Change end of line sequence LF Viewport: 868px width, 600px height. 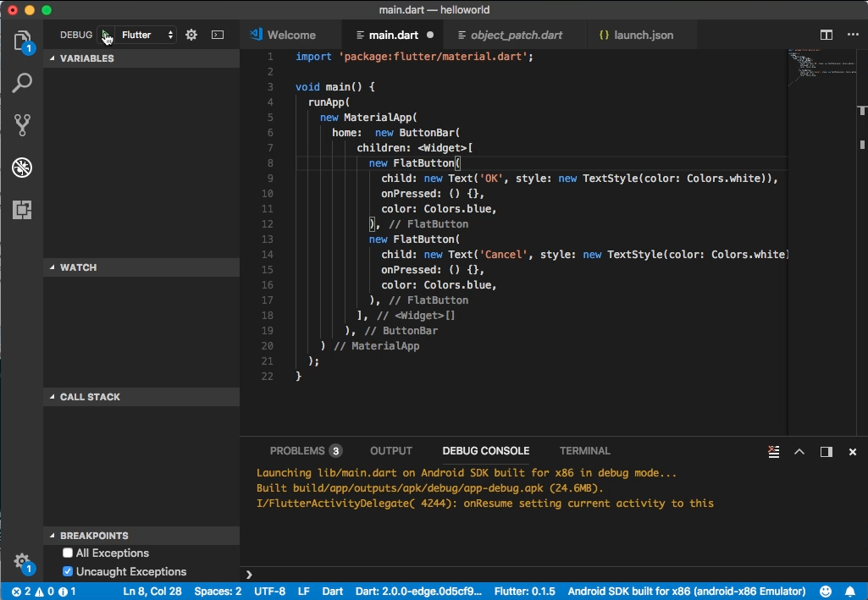(303, 592)
